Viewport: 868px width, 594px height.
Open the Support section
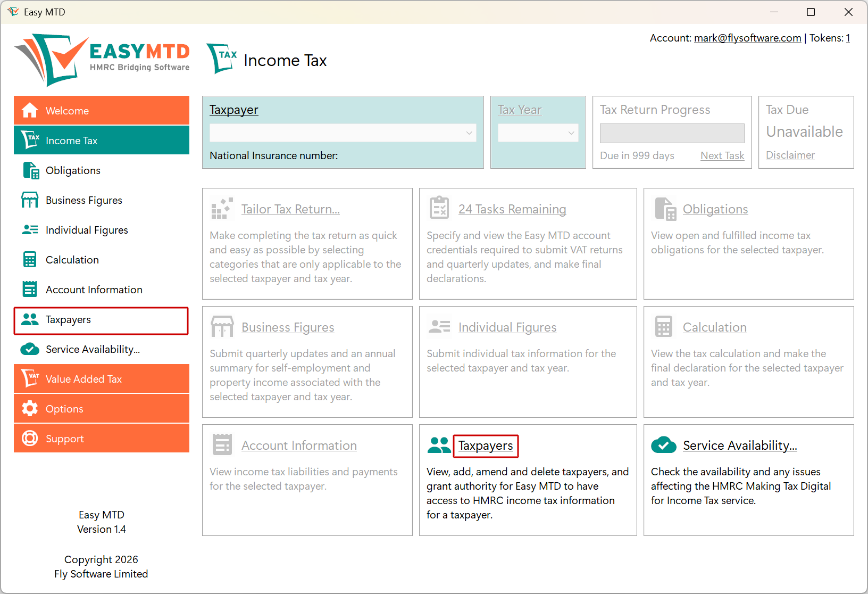102,438
